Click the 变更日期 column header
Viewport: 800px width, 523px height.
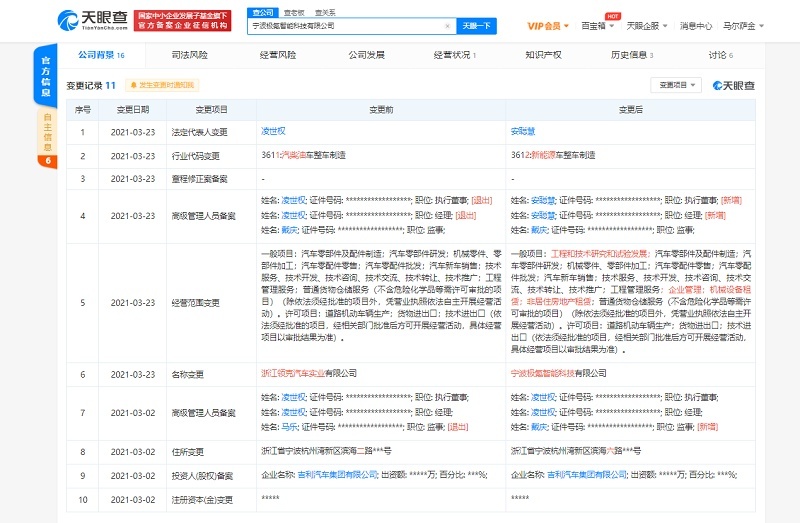tap(133, 110)
